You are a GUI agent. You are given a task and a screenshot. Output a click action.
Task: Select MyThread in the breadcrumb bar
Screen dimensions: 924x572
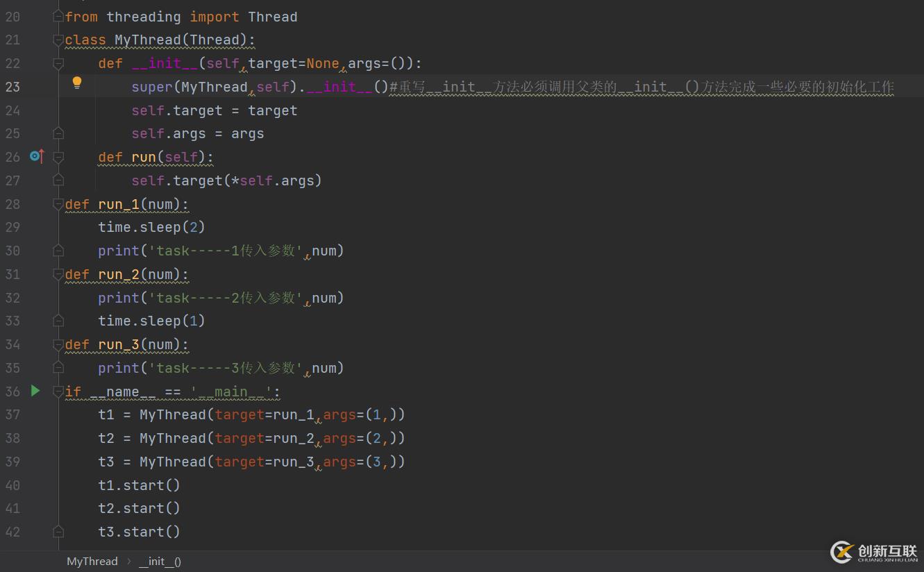(92, 561)
